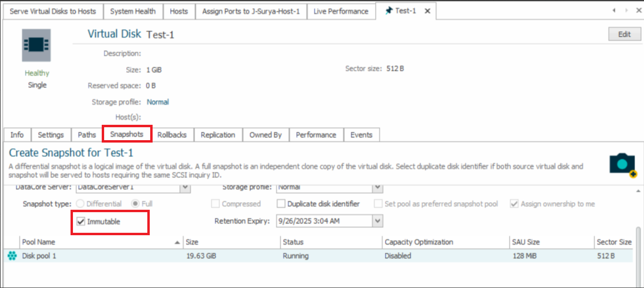
Task: Click the pin icon on Test-1 tab
Action: pyautogui.click(x=389, y=11)
